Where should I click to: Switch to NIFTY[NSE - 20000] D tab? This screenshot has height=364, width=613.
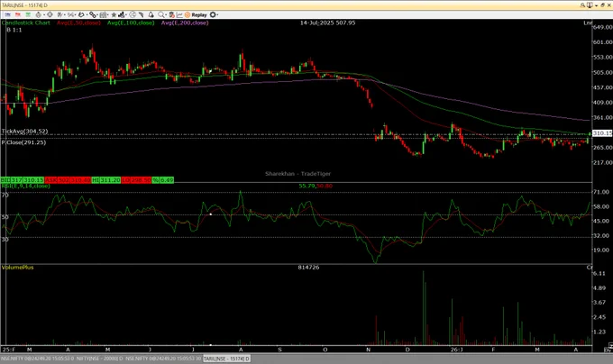pos(99,359)
